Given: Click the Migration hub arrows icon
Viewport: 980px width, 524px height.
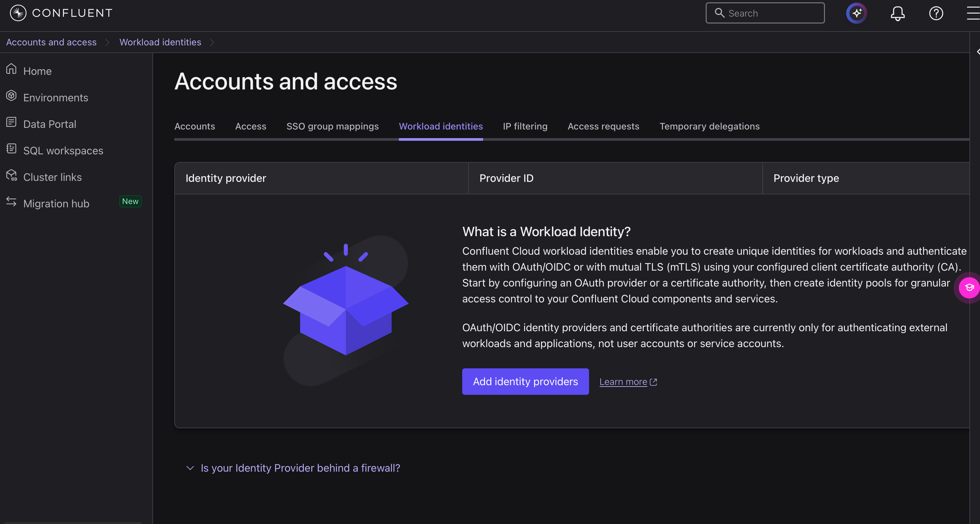Looking at the screenshot, I should click(11, 201).
